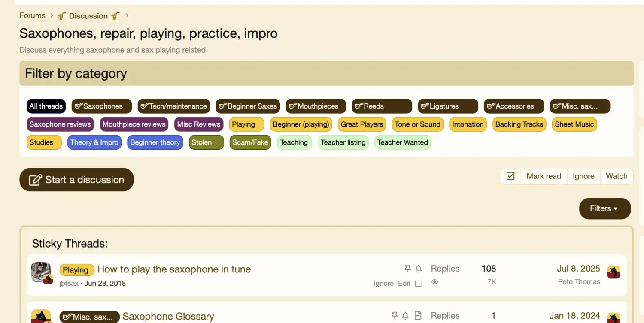644x323 pixels.
Task: Filter by Great Players category
Action: tap(362, 124)
